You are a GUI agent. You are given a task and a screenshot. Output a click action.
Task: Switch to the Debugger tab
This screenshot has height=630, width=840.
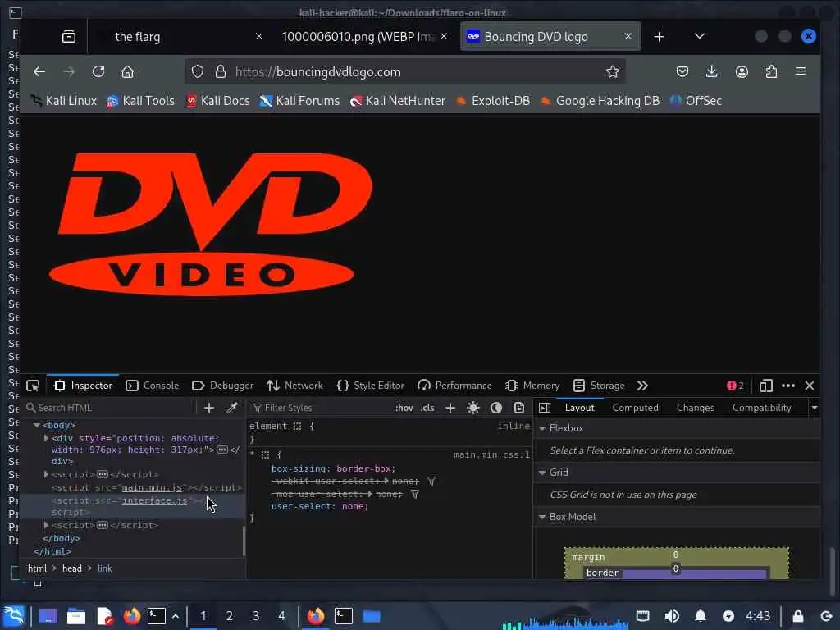[222, 386]
